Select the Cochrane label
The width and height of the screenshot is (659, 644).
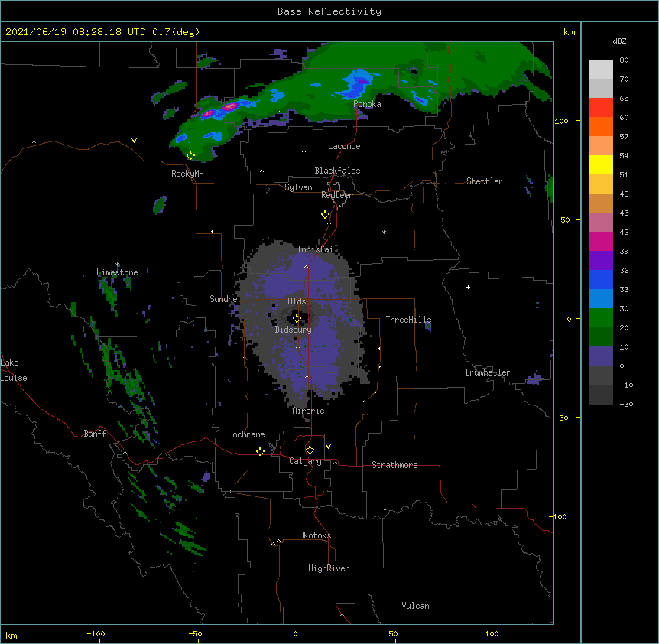point(246,434)
